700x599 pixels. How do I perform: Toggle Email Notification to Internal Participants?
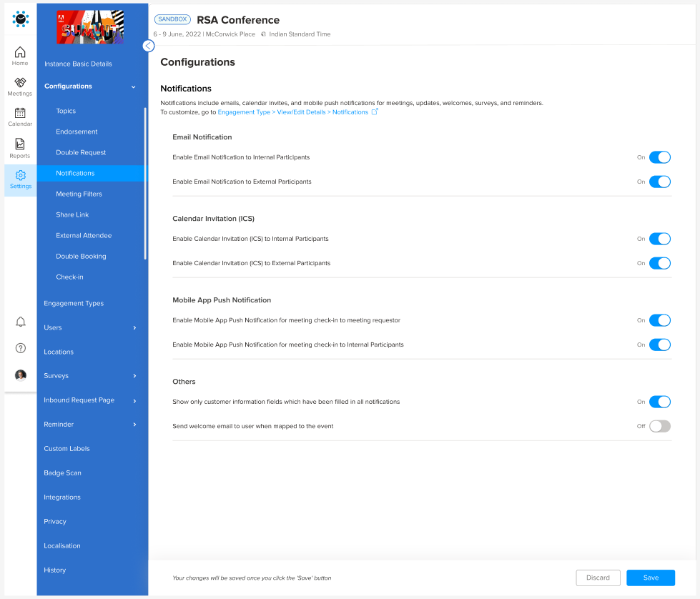tap(660, 157)
